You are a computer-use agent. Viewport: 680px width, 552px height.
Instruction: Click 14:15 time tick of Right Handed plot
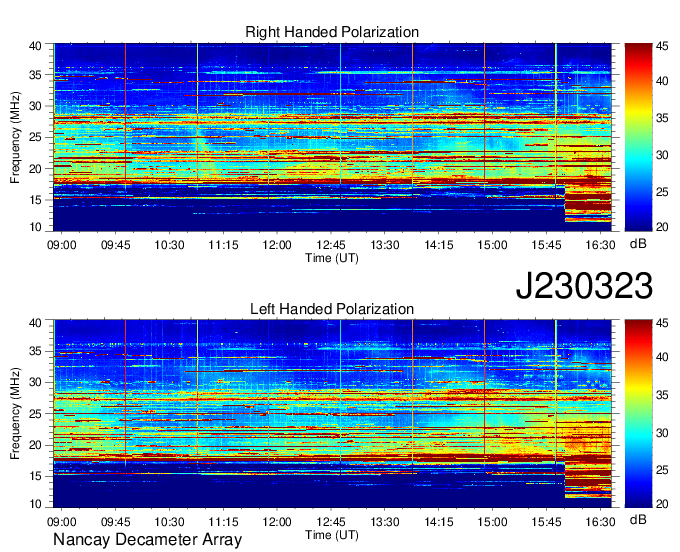438,245
